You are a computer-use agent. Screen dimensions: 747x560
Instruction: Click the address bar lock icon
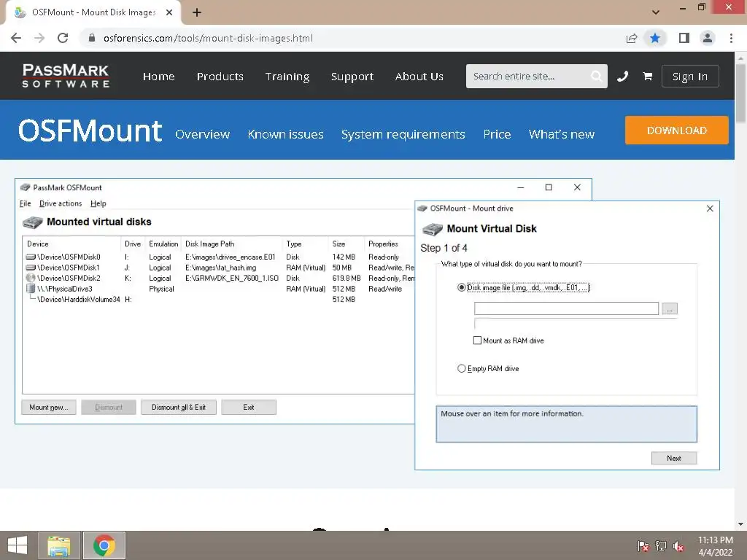(x=92, y=38)
